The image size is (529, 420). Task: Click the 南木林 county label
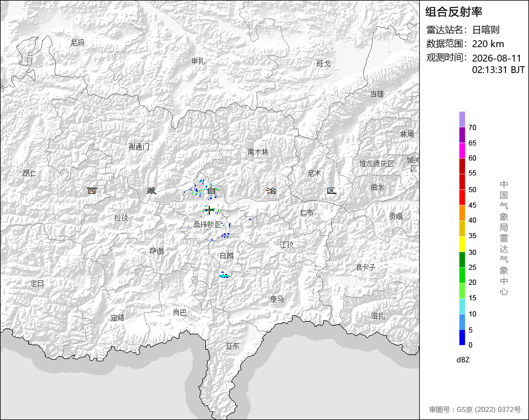(x=258, y=152)
